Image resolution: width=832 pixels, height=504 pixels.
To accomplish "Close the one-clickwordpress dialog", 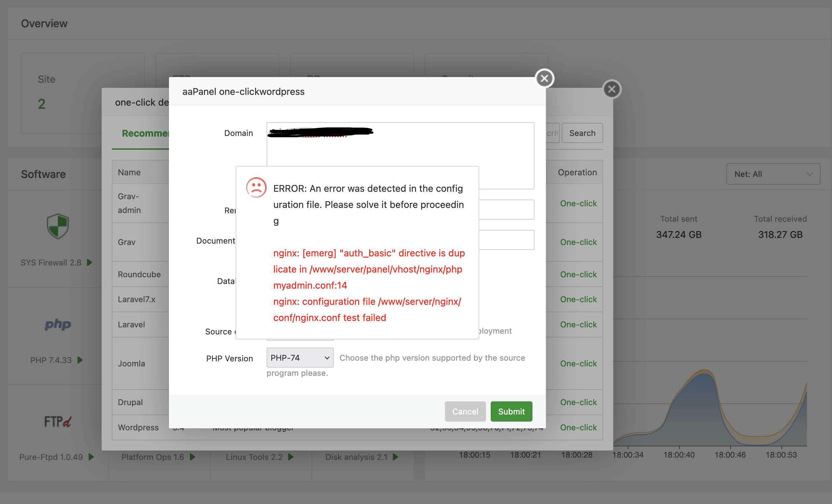I will (544, 78).
